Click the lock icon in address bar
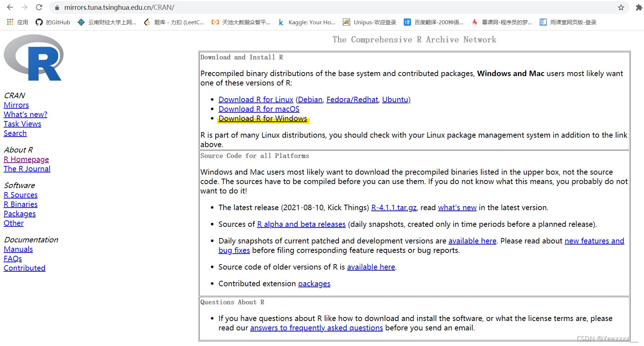The height and width of the screenshot is (346, 644). tap(57, 8)
